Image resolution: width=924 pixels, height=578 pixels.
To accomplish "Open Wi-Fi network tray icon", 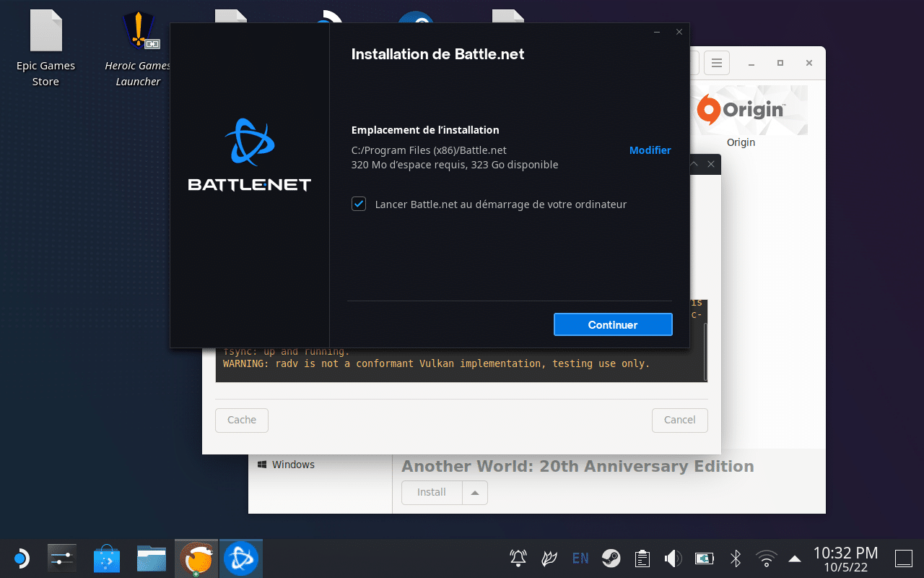I will (x=766, y=558).
